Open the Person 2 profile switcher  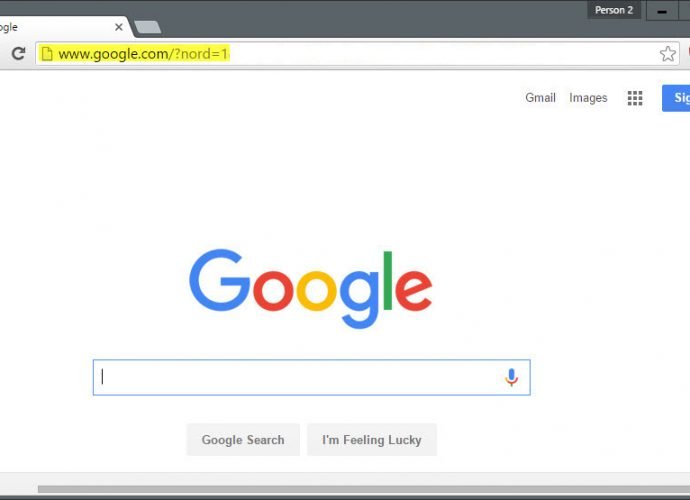pos(613,10)
